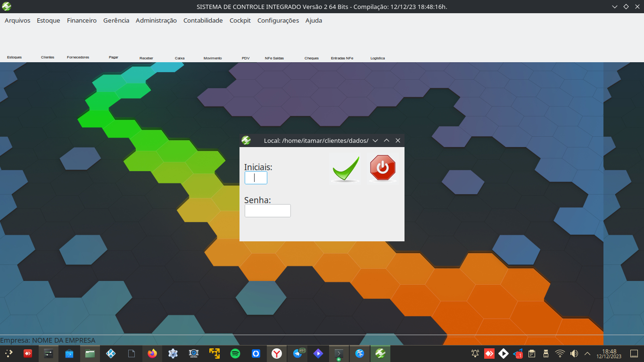
Task: Launch the yellow puzzle-piece app
Action: click(x=215, y=353)
